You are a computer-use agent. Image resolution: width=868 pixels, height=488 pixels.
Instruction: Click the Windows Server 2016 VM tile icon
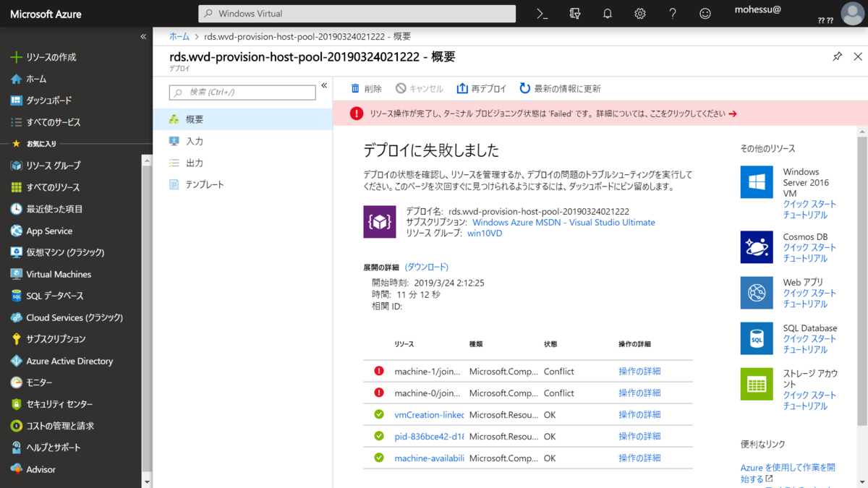pos(757,182)
